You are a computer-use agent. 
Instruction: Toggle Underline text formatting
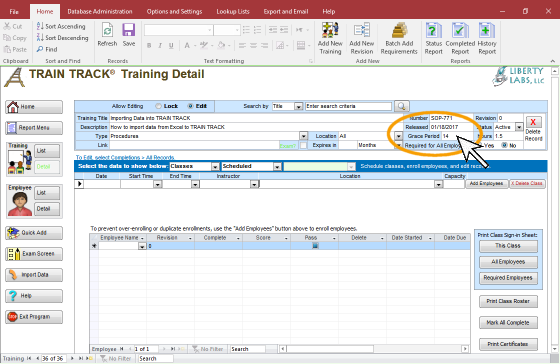tap(171, 45)
